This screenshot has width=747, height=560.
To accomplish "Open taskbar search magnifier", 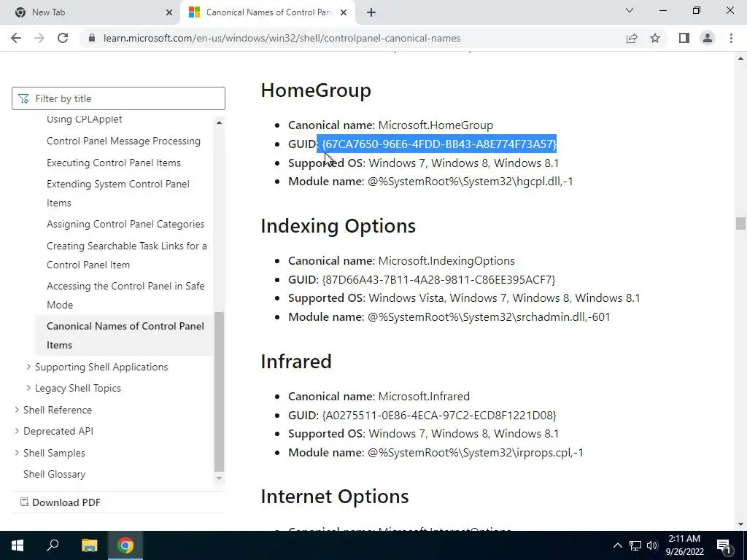I will (53, 545).
